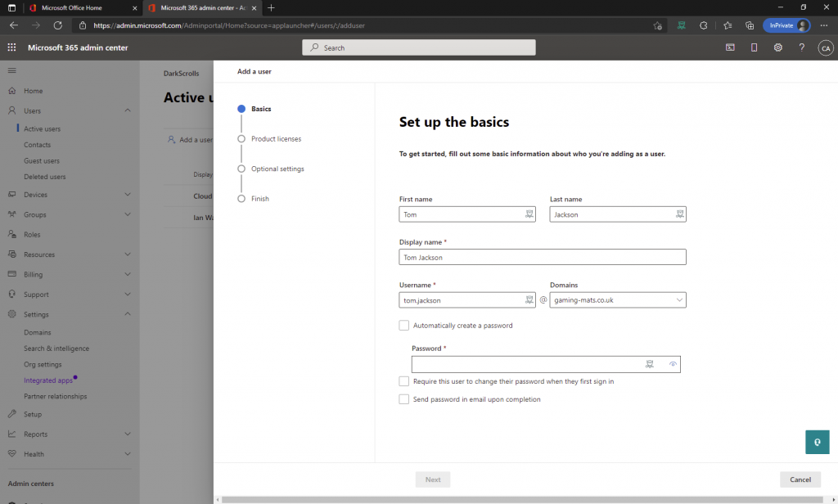The image size is (838, 504).
Task: Click password manager icon in Last name field
Action: [680, 214]
